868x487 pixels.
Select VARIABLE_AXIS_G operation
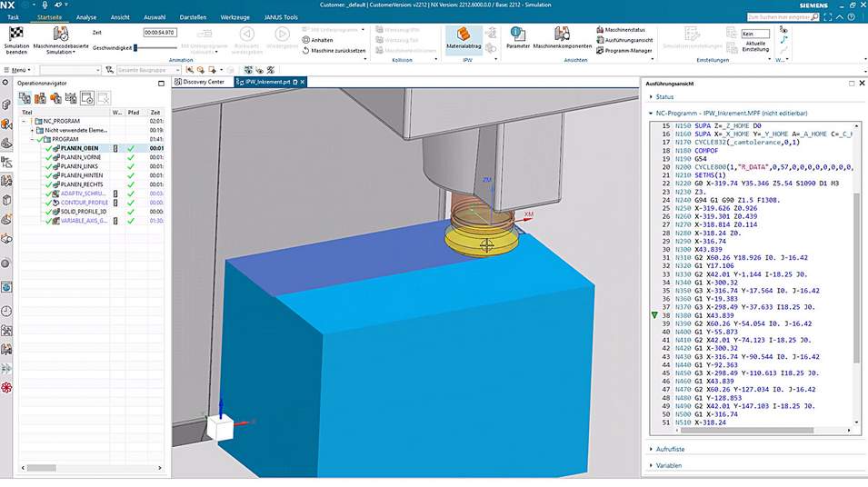click(84, 221)
